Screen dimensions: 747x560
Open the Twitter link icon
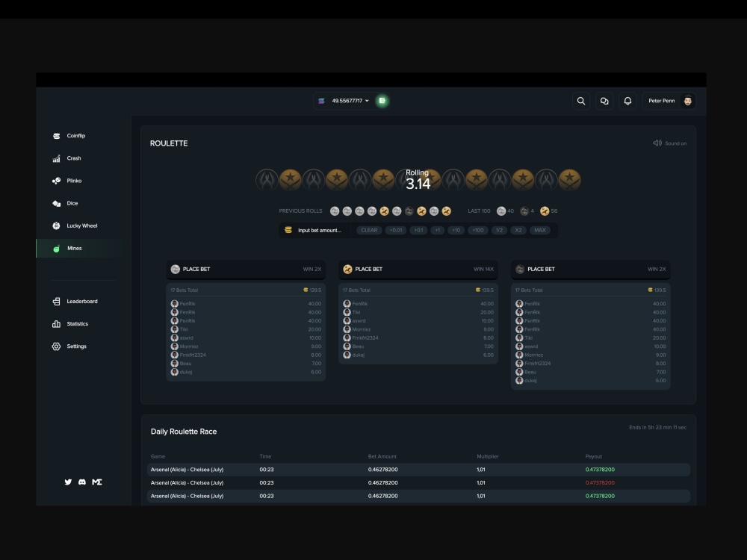pos(68,482)
